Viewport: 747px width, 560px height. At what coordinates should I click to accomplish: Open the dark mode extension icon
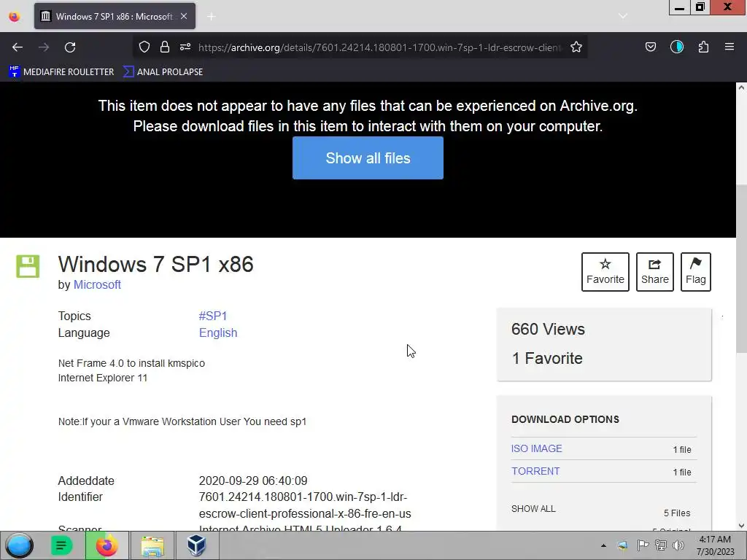[677, 47]
